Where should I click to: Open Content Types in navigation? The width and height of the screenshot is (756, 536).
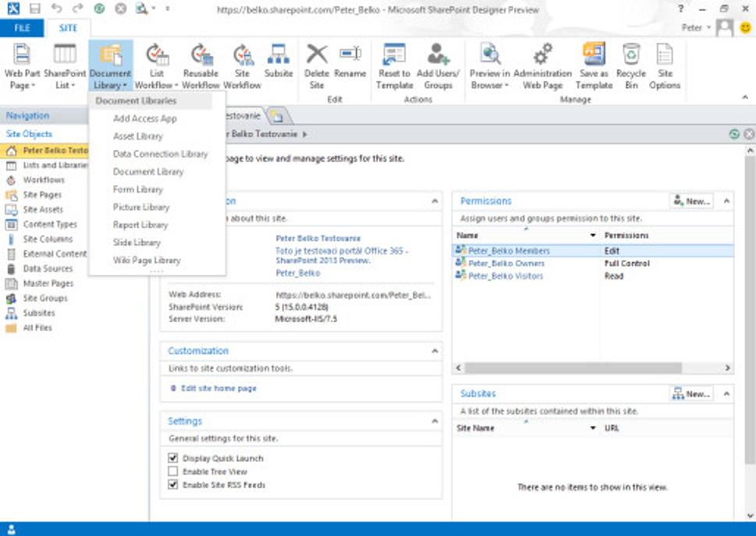point(50,224)
